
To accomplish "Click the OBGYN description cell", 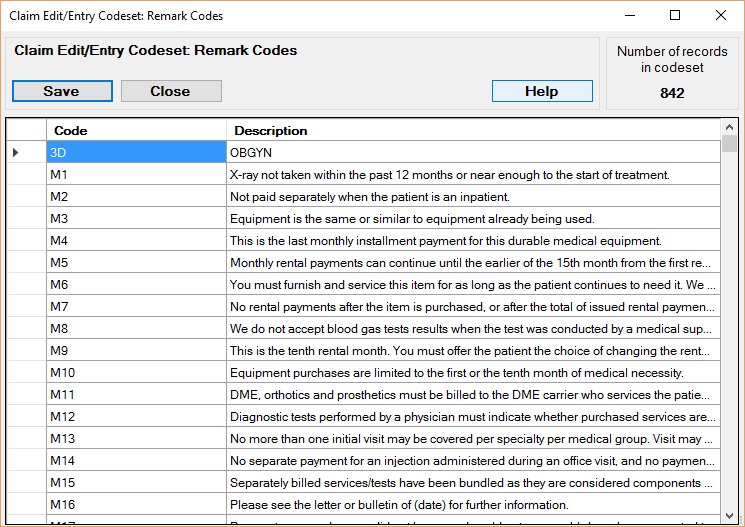I will (x=473, y=153).
